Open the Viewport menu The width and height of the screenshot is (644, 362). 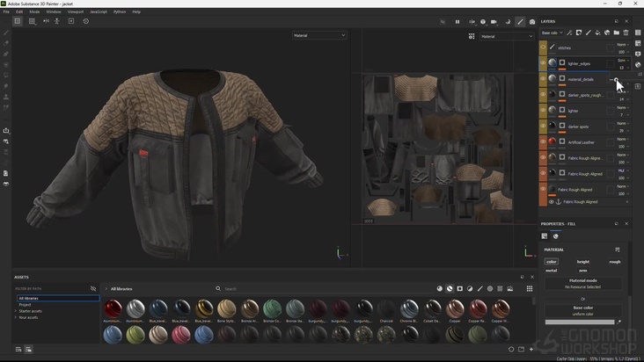[75, 12]
